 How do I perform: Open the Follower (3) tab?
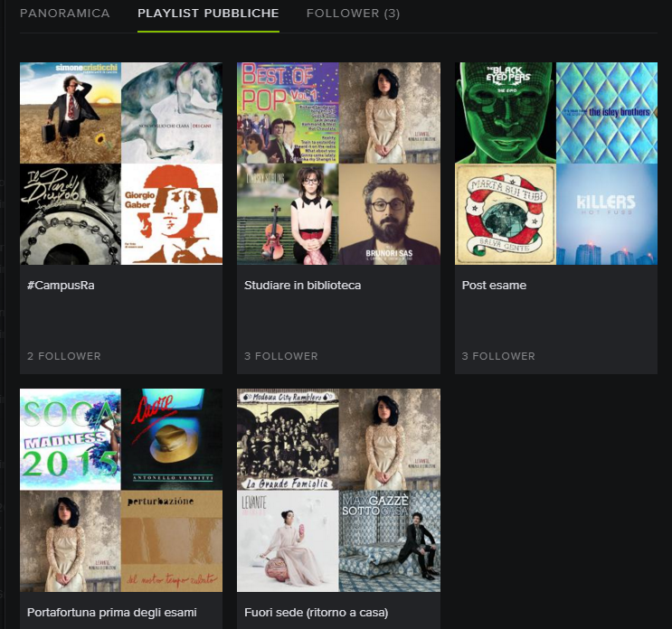pyautogui.click(x=353, y=14)
